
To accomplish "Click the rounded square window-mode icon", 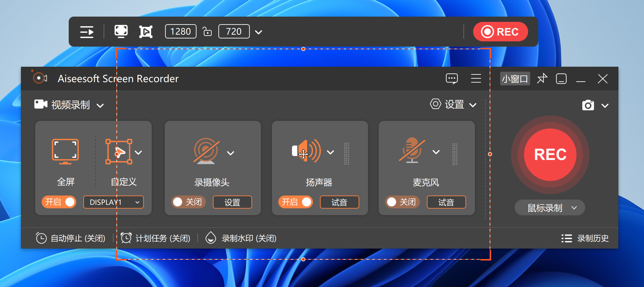I will [x=561, y=79].
